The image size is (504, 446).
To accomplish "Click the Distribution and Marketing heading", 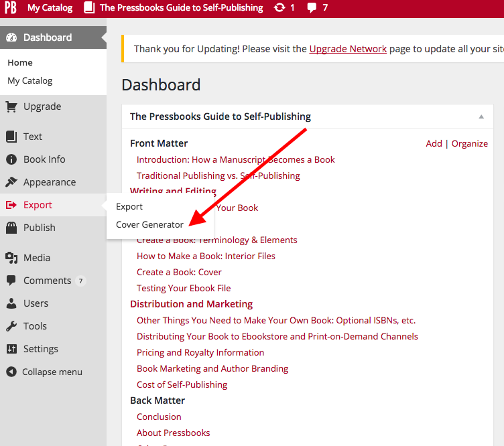I will (191, 304).
